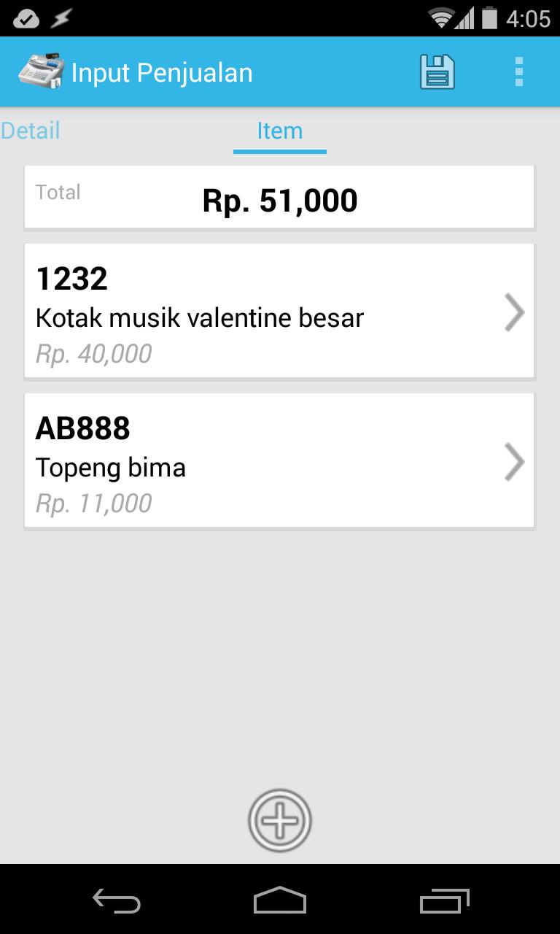The image size is (560, 934).
Task: Expand item AB888 chevron arrow
Action: tap(514, 462)
